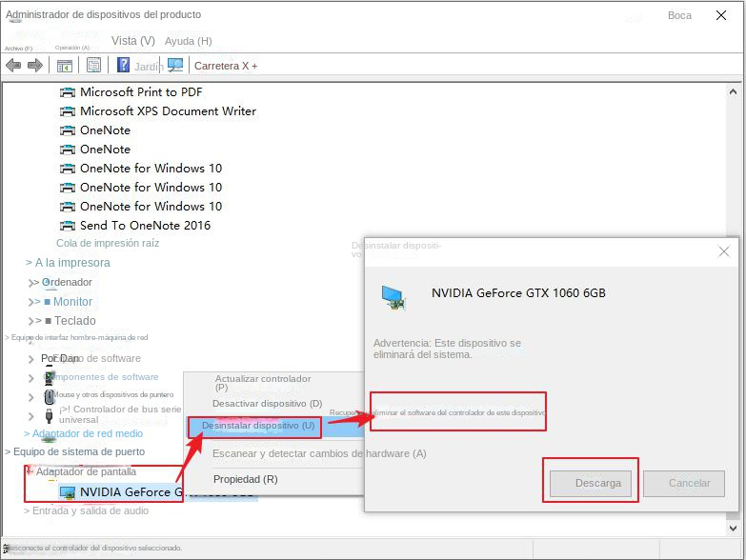Click the printer icon for Microsoft XPS Document Writer
Image resolution: width=746 pixels, height=560 pixels.
(x=68, y=111)
